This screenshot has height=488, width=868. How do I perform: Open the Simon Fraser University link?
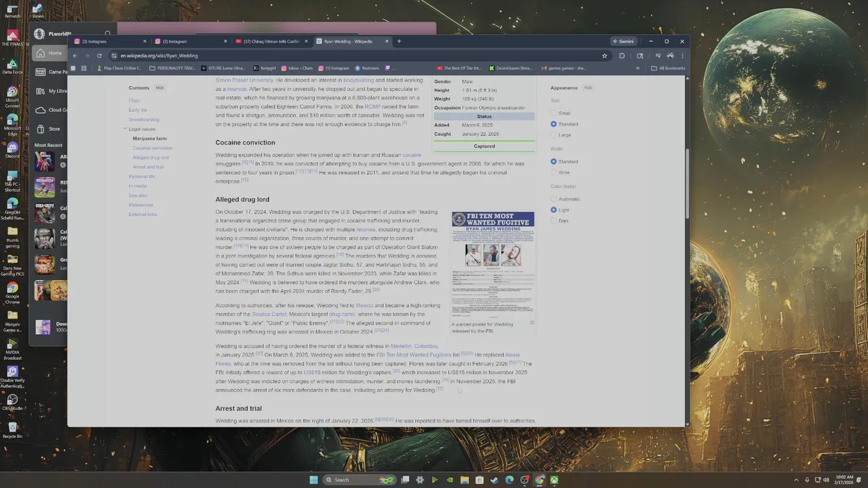(x=244, y=80)
